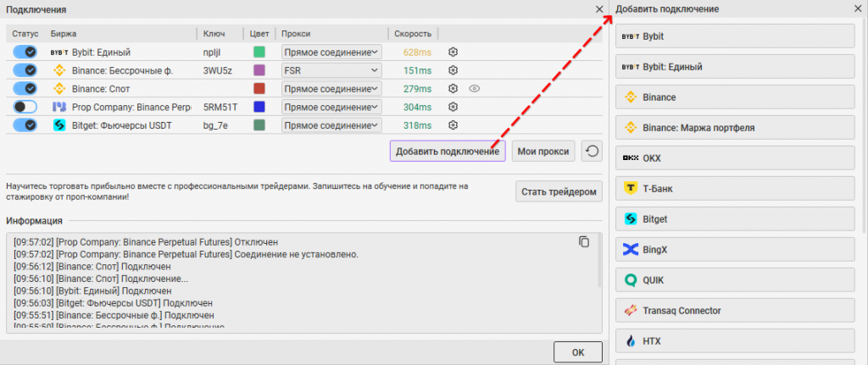Image resolution: width=868 pixels, height=365 pixels.
Task: Open settings gear for Bybit: Единый row
Action: click(453, 52)
